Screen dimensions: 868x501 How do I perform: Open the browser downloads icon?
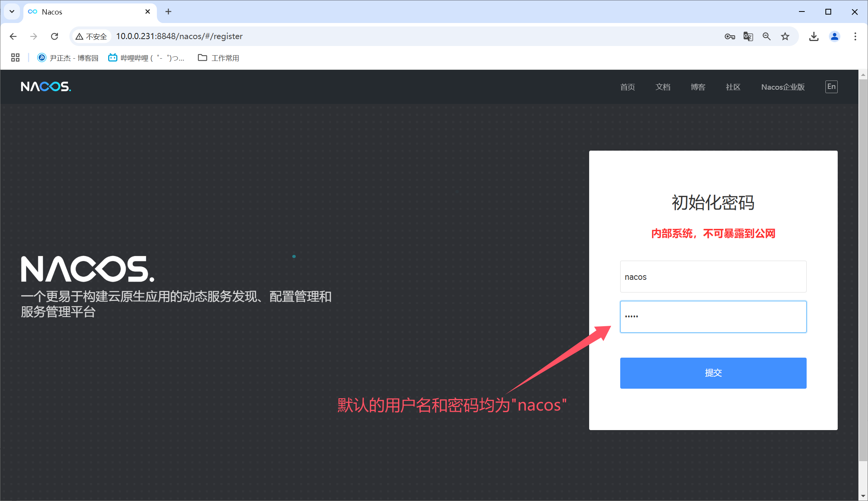pos(814,36)
